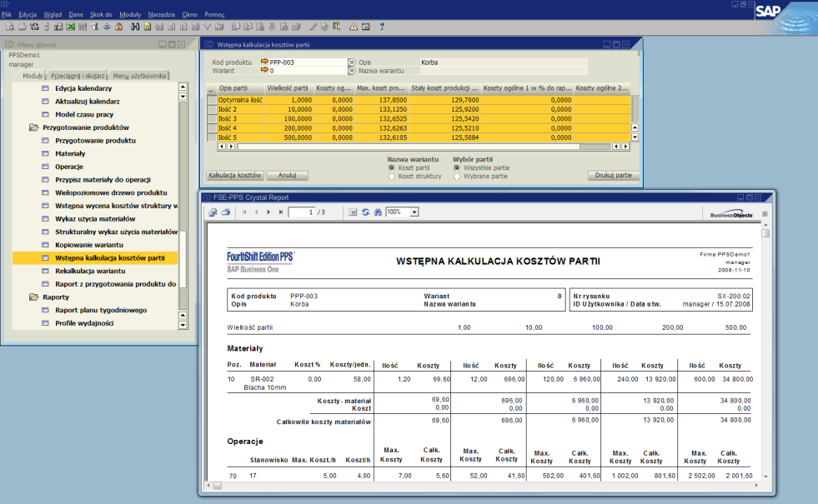
Task: Select Koszt partii radio button
Action: click(392, 167)
